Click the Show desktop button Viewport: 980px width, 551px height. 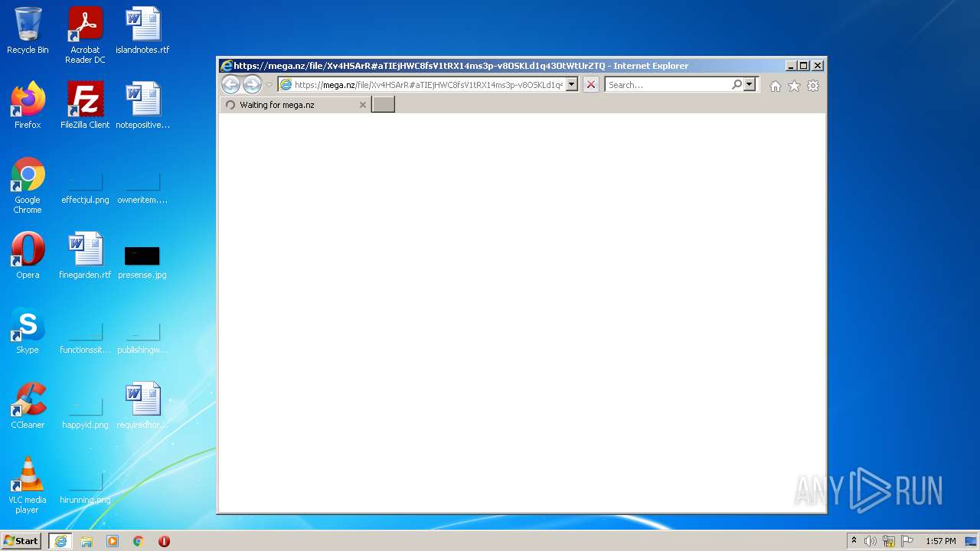click(972, 541)
